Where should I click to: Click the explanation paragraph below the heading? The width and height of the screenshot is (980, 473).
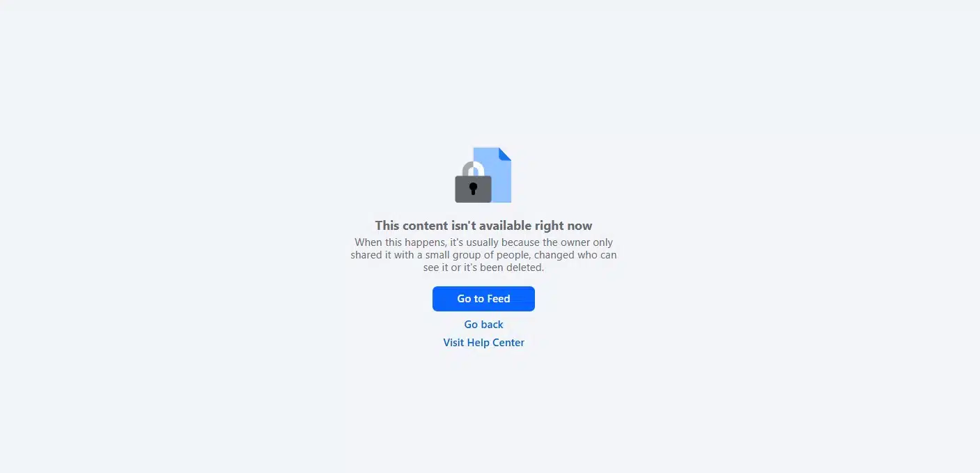(x=483, y=255)
